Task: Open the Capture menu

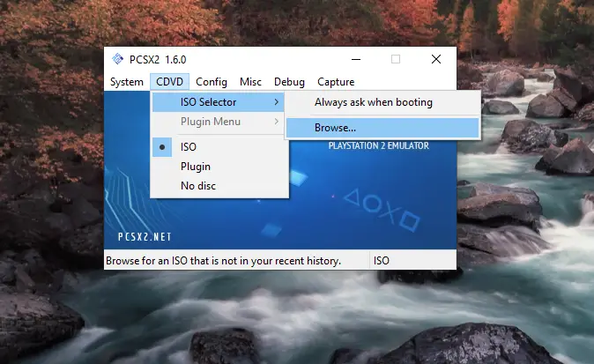Action: tap(336, 82)
